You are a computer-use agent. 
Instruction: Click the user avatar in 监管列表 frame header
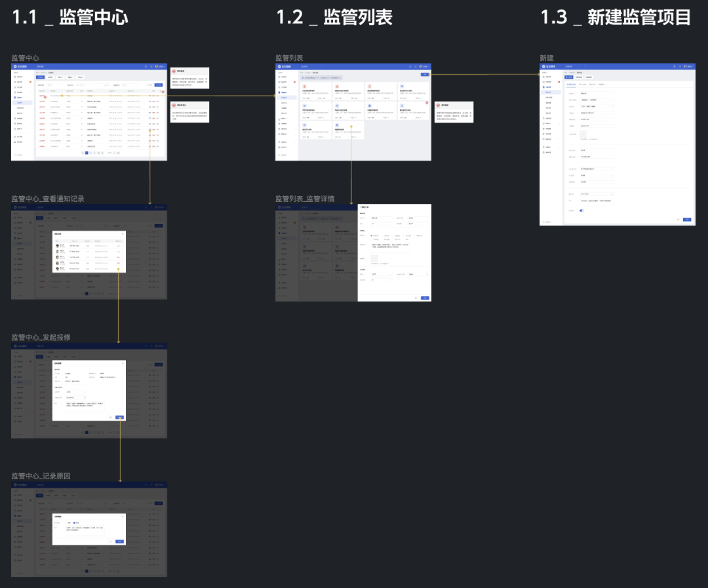420,66
